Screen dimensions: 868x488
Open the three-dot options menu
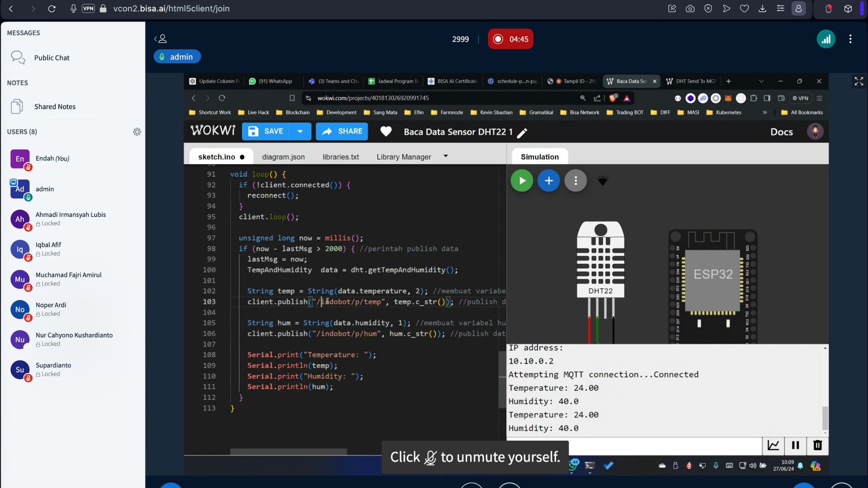click(x=850, y=39)
